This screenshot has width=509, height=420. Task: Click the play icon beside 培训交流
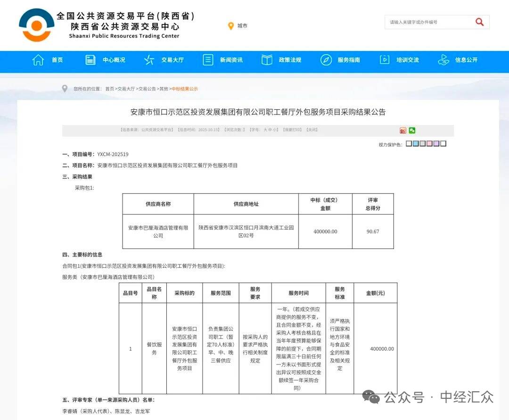[x=385, y=60]
